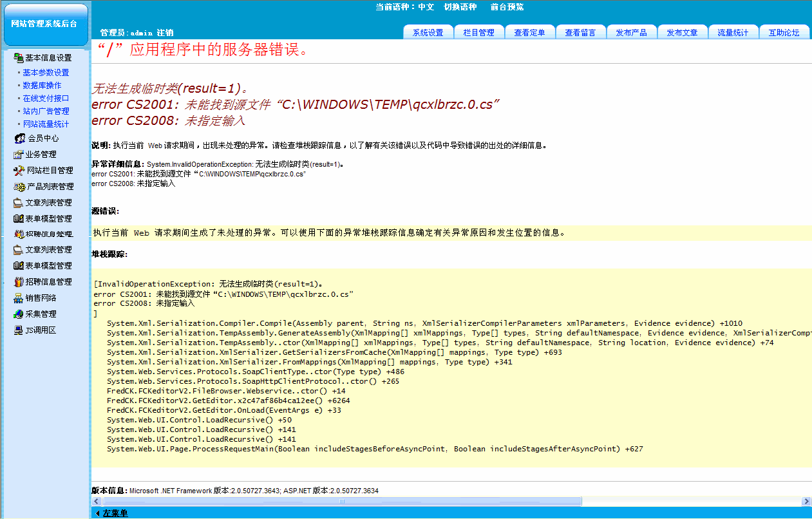Click the 网站栏目管理 tools icon
The height and width of the screenshot is (519, 812).
coord(19,171)
